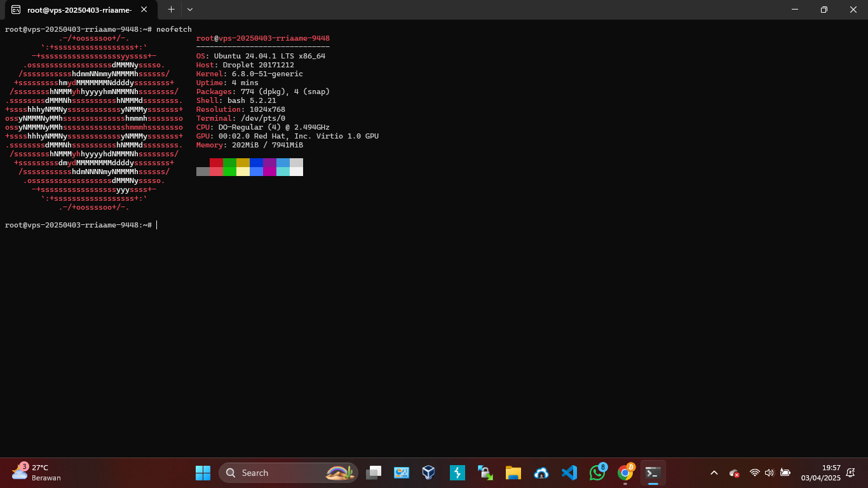
Task: Click "CPU: DO-Regular (4) @ 2.494GHz" text
Action: coord(263,127)
